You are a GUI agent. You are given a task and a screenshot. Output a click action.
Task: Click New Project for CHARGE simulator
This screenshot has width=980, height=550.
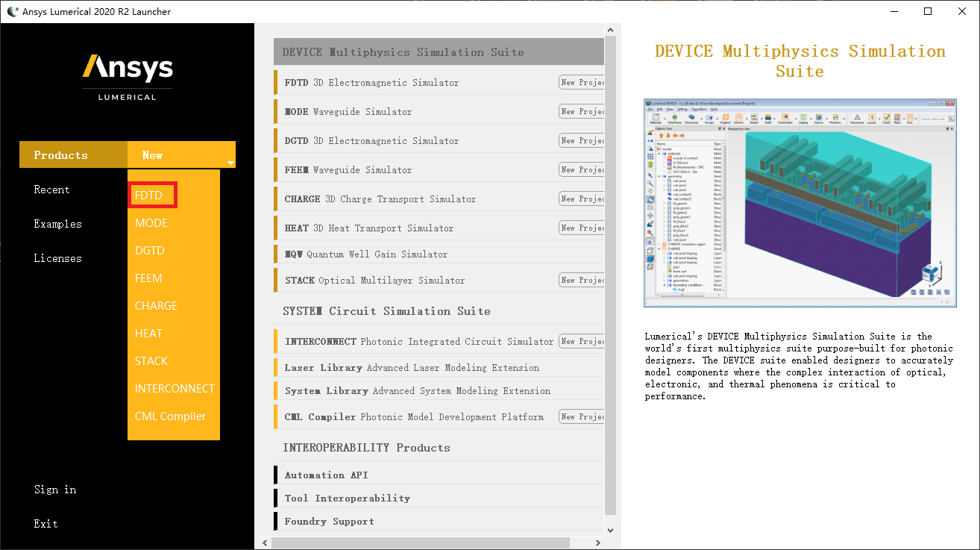point(582,199)
